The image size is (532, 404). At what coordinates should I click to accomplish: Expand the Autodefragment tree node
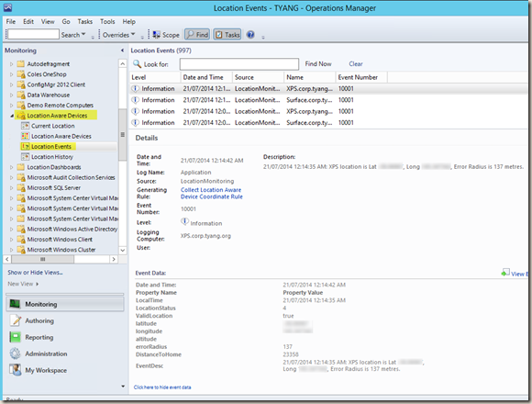pyautogui.click(x=11, y=64)
